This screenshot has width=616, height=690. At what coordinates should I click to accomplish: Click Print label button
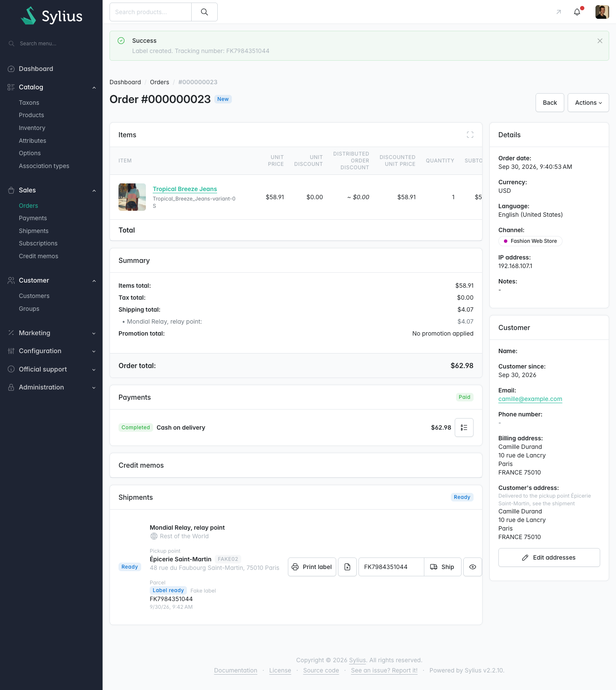(x=312, y=567)
